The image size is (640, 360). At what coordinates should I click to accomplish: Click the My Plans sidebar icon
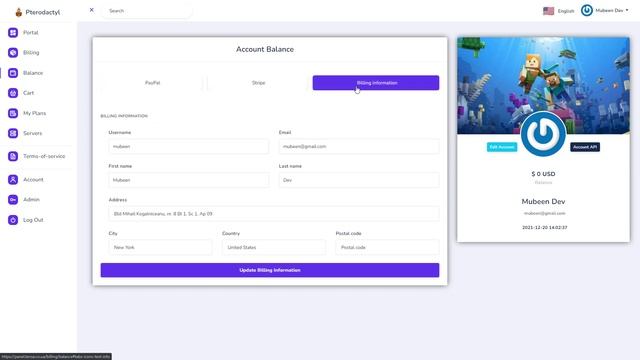(13, 113)
